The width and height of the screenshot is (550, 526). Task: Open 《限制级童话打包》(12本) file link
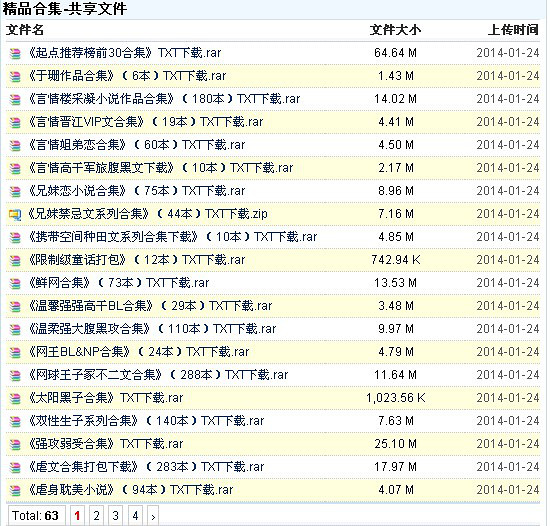click(137, 260)
